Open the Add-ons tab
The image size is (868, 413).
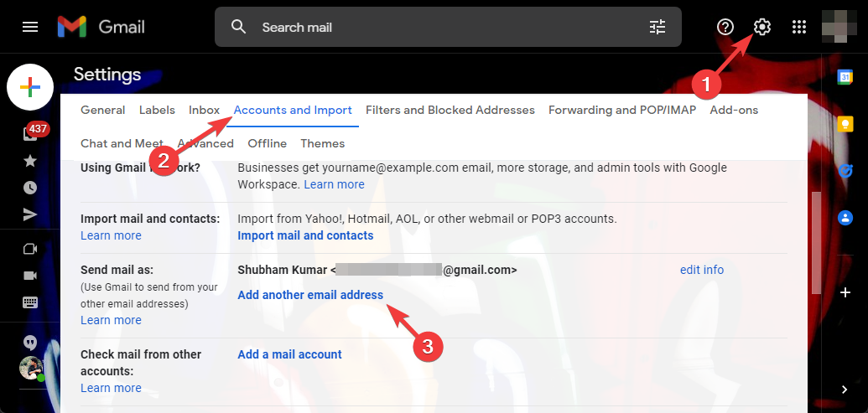734,110
